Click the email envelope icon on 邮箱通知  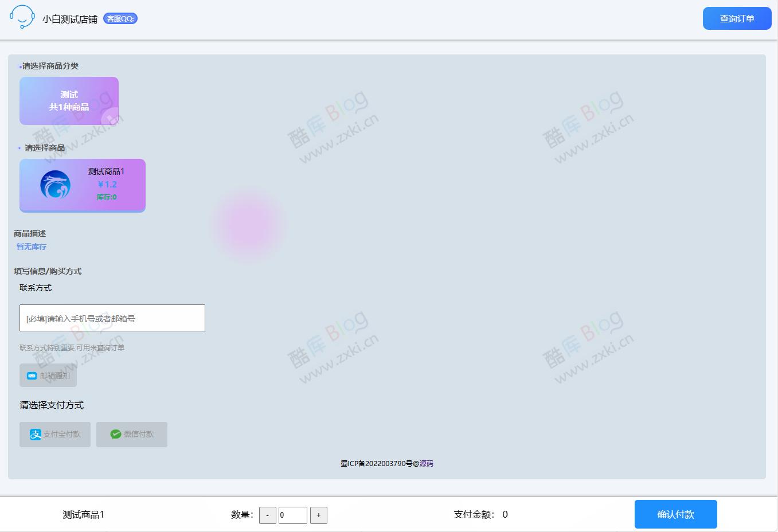32,375
